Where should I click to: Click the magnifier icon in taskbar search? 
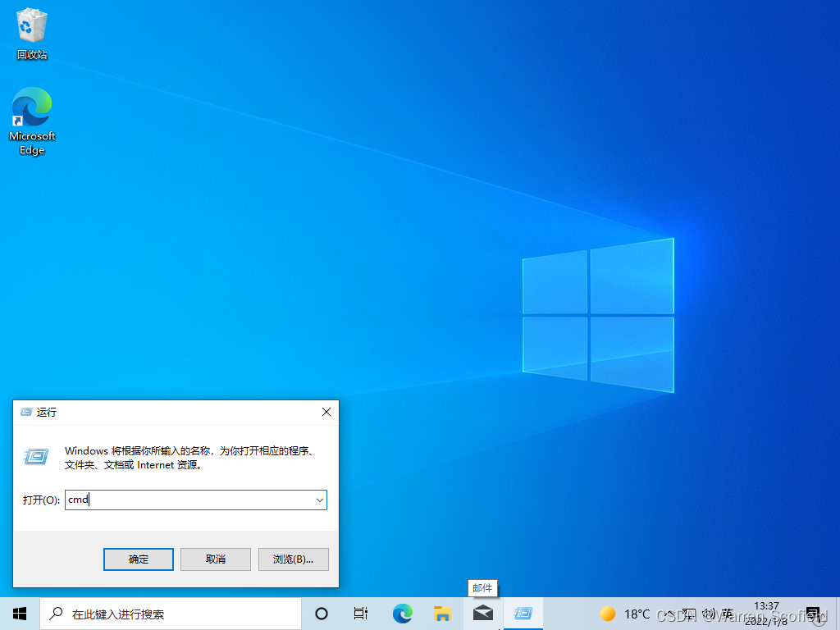tap(56, 614)
